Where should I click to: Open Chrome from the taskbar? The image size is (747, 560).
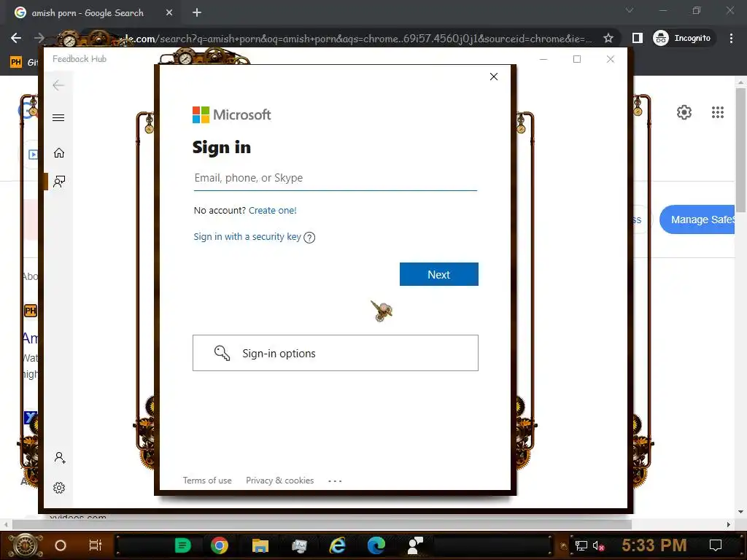click(220, 545)
